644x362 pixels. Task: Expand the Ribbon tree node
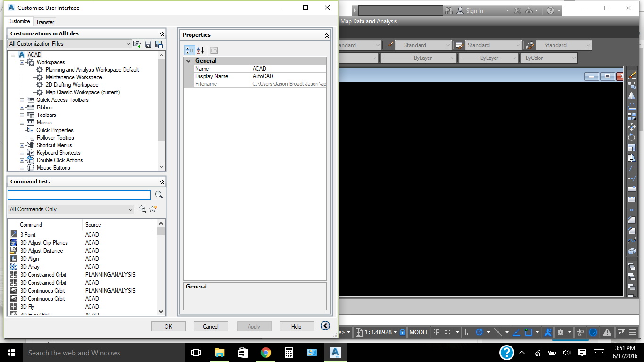[x=21, y=107]
